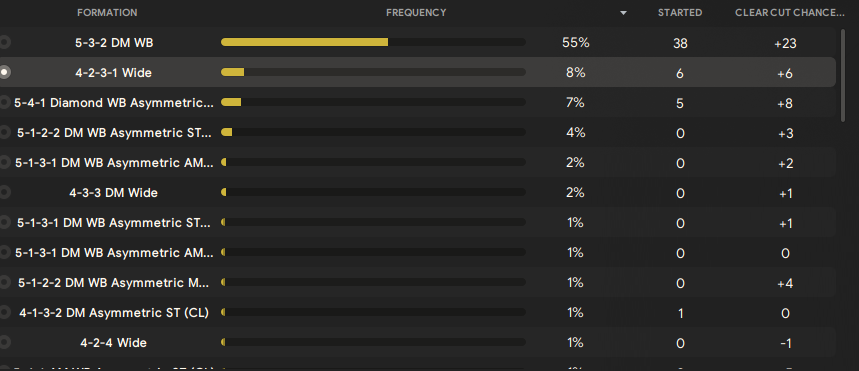Sort by the Formation column header
The height and width of the screenshot is (371, 859).
(x=107, y=13)
